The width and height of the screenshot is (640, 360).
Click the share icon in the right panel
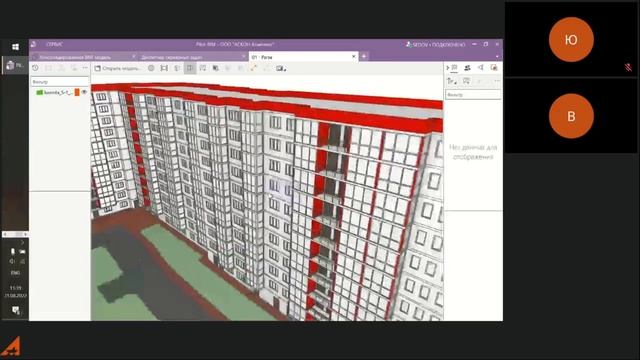(481, 68)
